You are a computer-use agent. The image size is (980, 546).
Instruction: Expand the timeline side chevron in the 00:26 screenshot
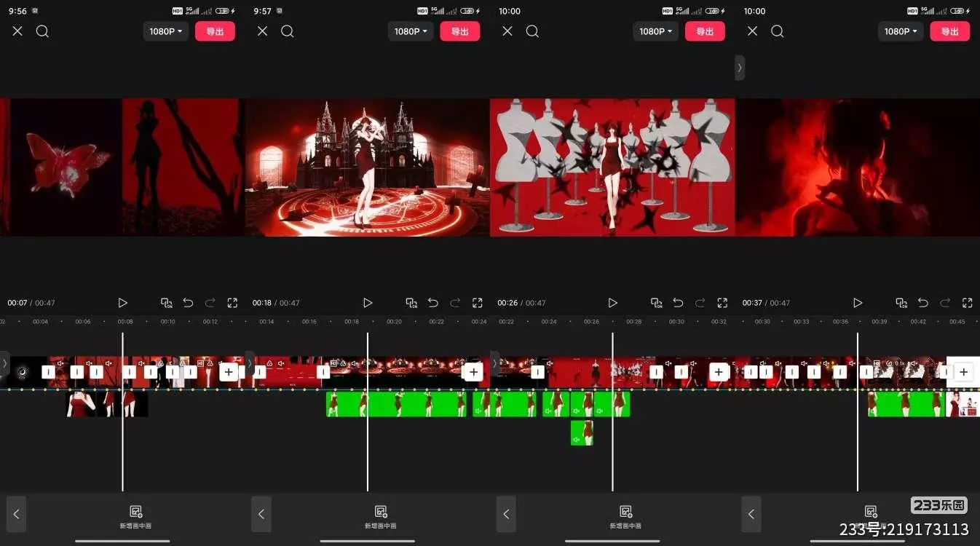click(494, 363)
